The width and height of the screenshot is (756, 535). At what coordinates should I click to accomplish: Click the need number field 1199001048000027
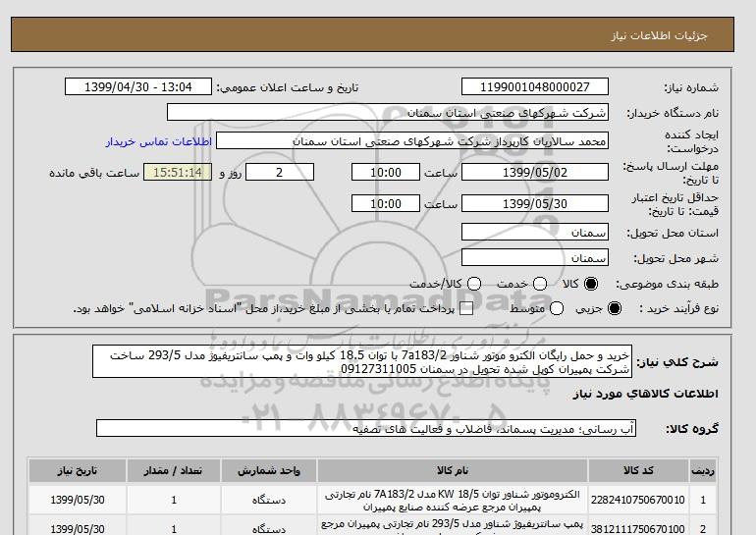535,86
